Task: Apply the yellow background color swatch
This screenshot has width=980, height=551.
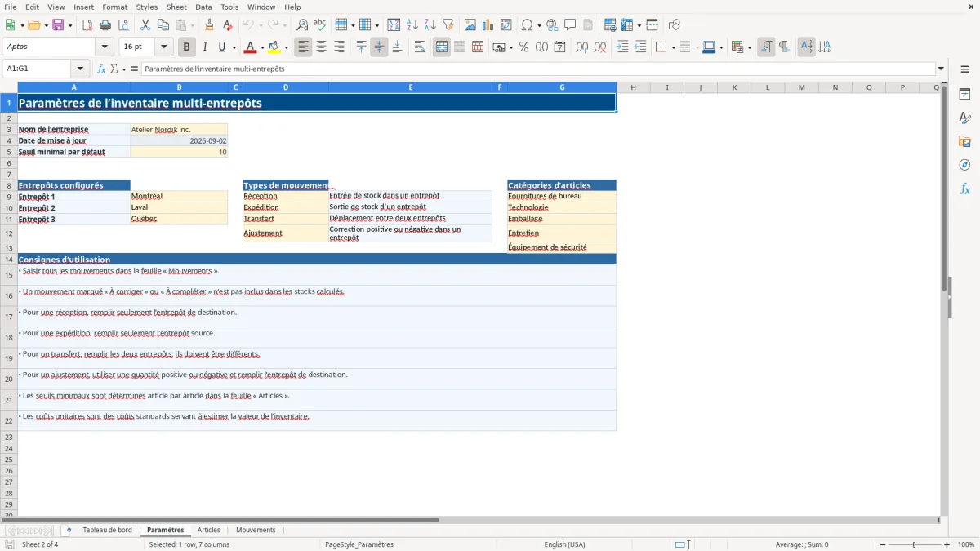Action: (x=274, y=47)
